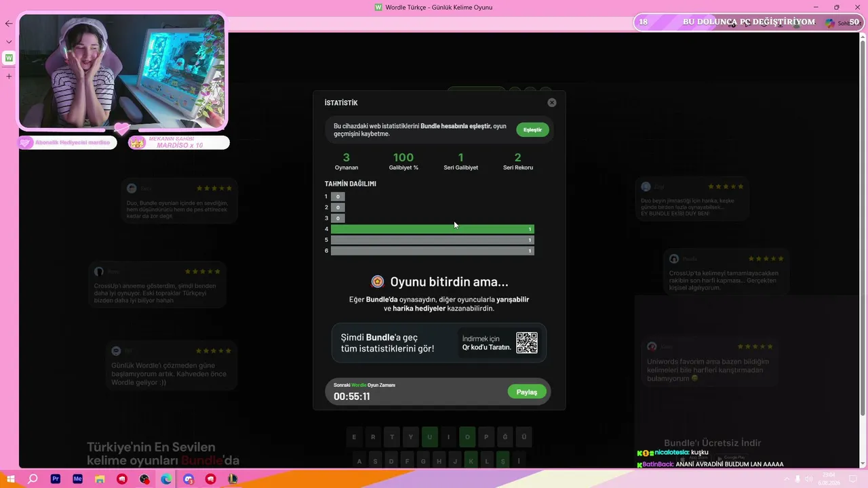Viewport: 868px width, 488px height.
Task: Click the green Paylaş share button
Action: tap(527, 392)
